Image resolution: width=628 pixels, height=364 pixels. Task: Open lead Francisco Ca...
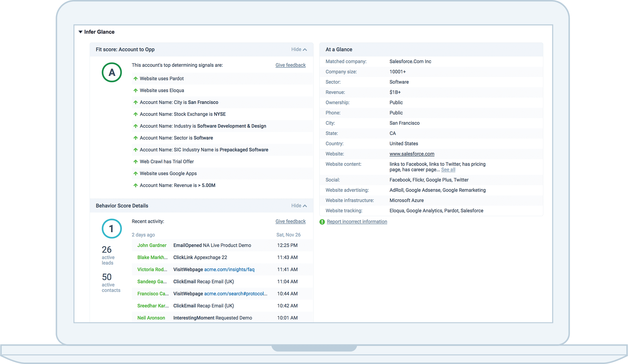point(153,294)
